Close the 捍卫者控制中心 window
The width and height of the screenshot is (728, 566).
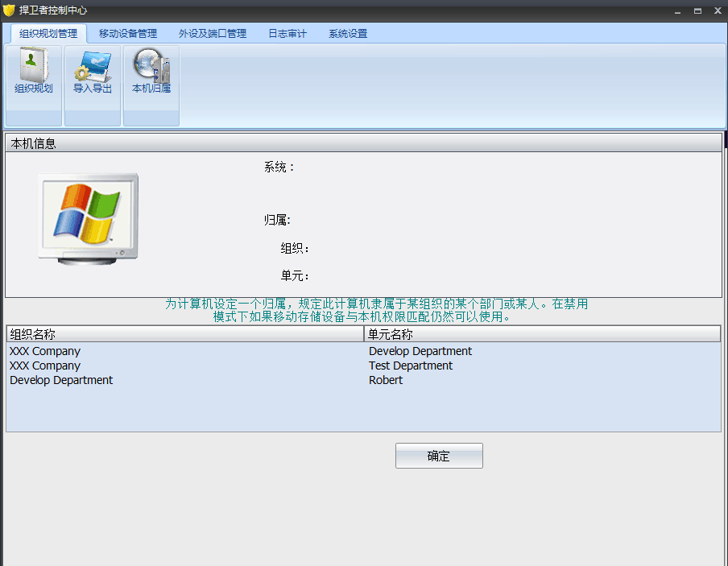tap(718, 10)
